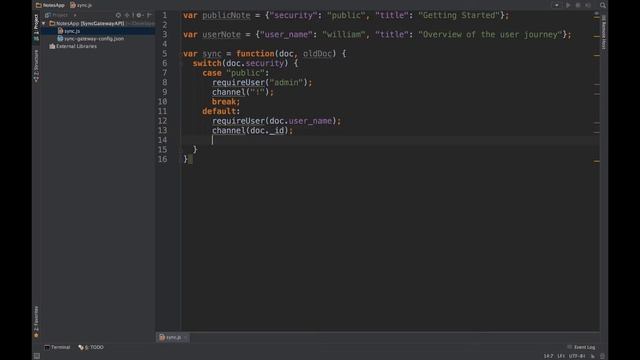The image size is (640, 360).
Task: Click the switch keyword on line 6
Action: [207, 63]
